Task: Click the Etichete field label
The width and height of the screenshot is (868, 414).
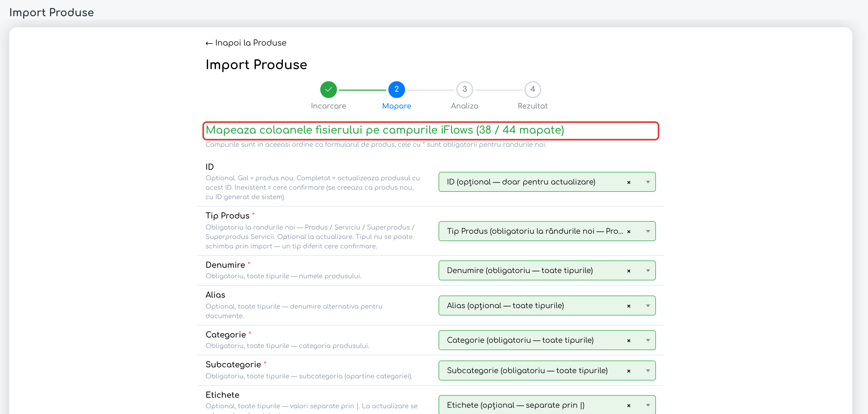Action: [x=222, y=395]
